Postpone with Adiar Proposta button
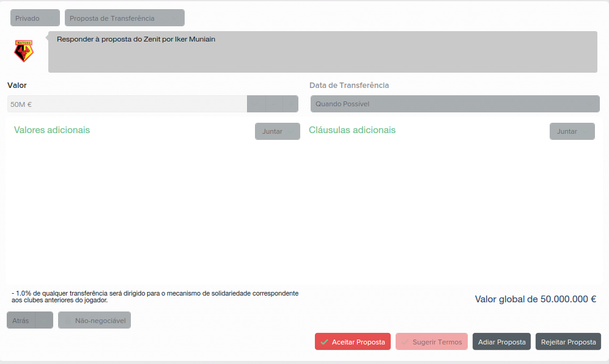 click(x=501, y=341)
